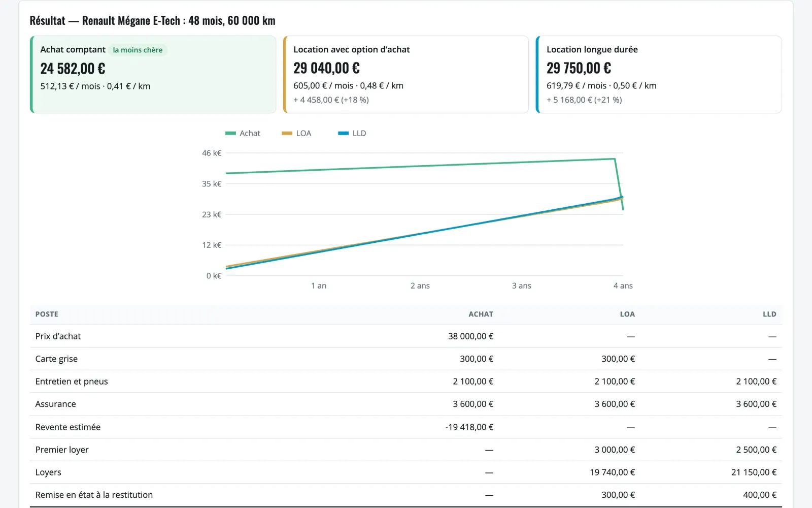Click the '1 an' axis label
812x508 pixels.
coord(319,285)
